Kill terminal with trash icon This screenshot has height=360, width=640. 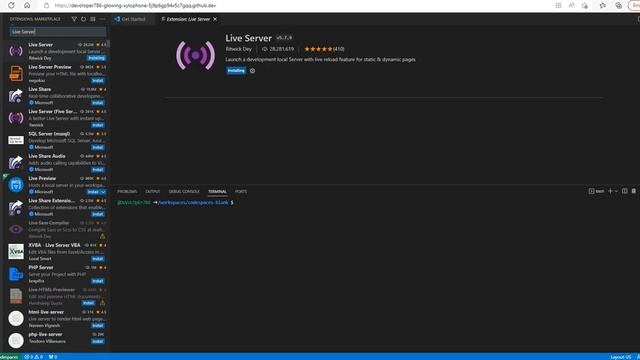pyautogui.click(x=634, y=191)
